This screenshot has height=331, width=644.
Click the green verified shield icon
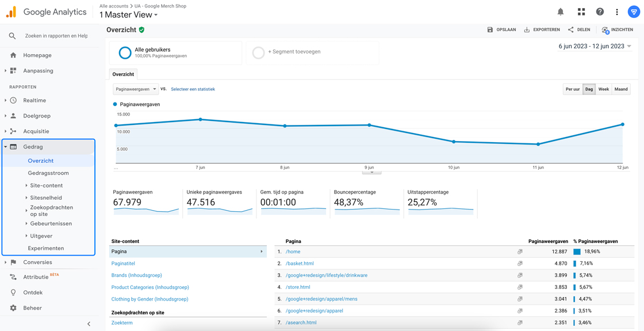click(141, 29)
